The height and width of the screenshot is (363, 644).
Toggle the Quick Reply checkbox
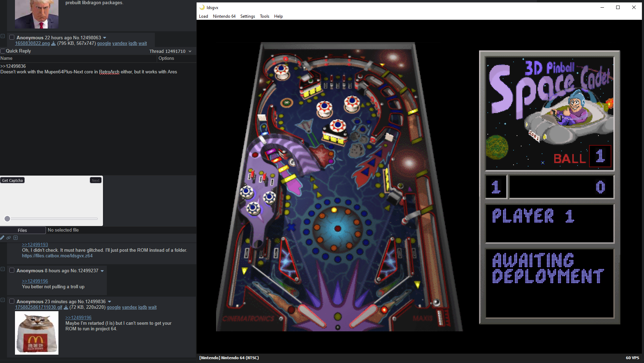pos(3,51)
